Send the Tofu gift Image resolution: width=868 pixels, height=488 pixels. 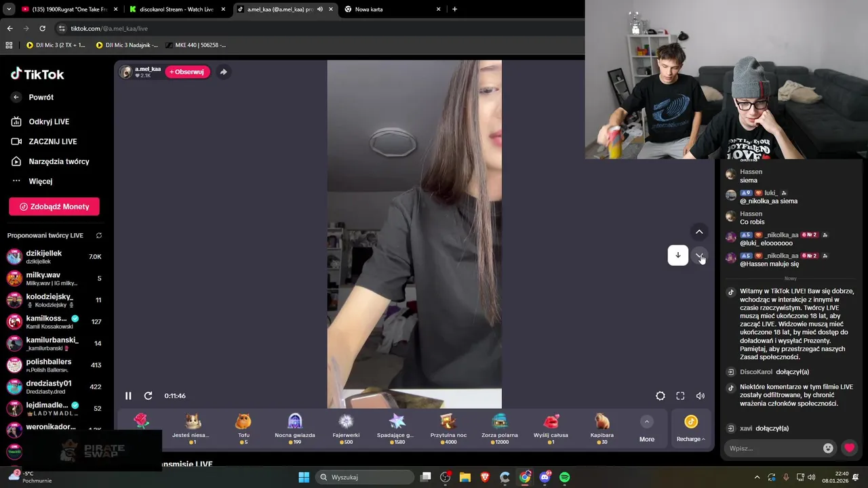pos(243,429)
